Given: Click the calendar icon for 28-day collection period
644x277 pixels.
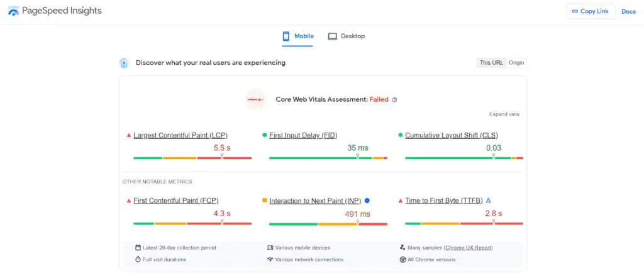Looking at the screenshot, I should click(138, 247).
